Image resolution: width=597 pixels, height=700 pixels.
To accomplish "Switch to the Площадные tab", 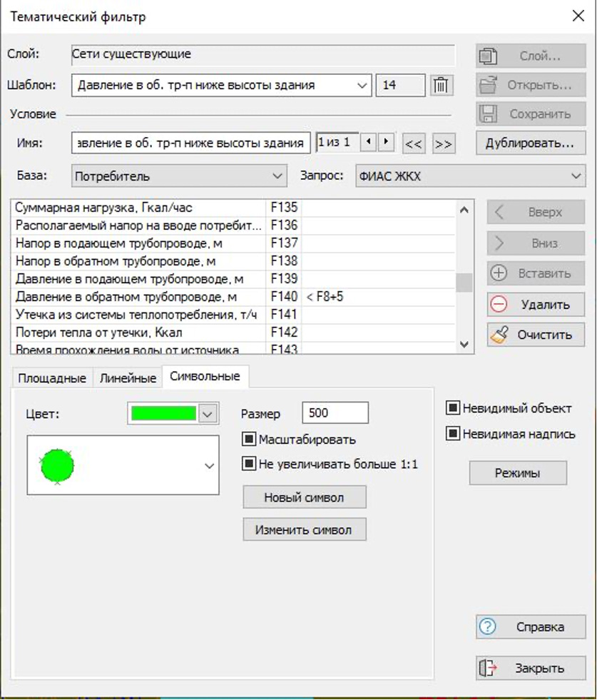I will tap(51, 378).
